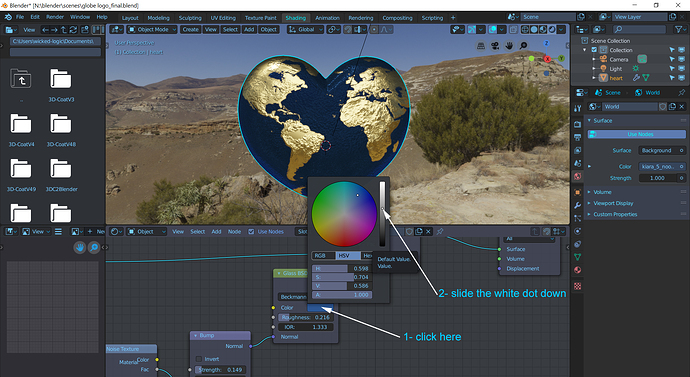The image size is (690, 377).
Task: Open the Material properties tab
Action: tap(578, 270)
